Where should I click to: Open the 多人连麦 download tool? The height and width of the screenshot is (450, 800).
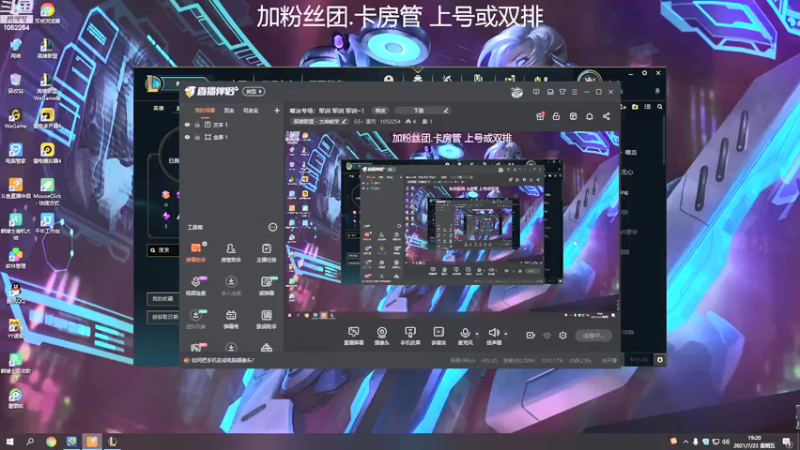pyautogui.click(x=231, y=285)
